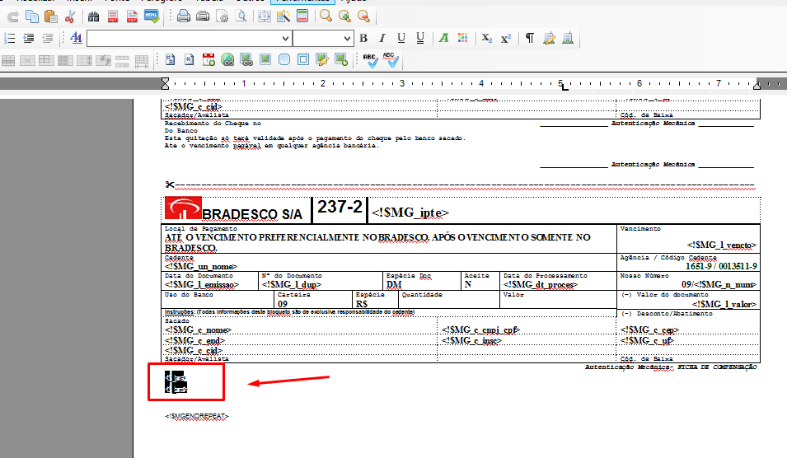Click the plain magnifier zoom icon
This screenshot has width=792, height=467.
326,17
